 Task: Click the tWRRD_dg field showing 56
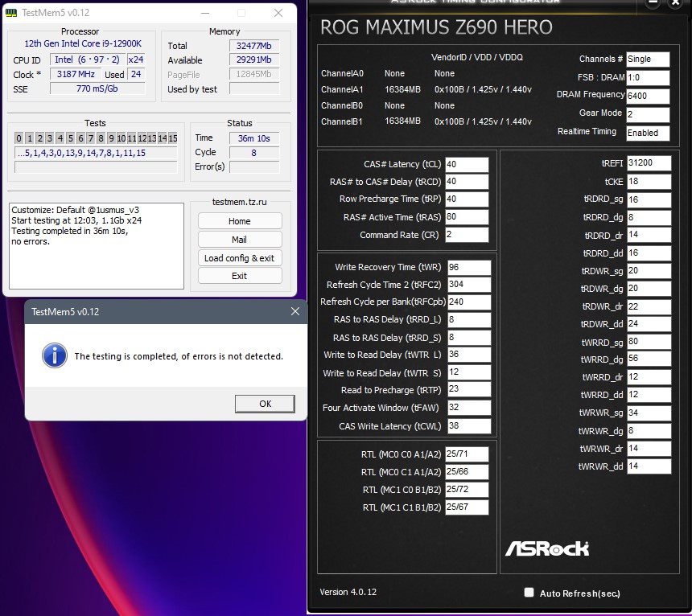tap(649, 359)
